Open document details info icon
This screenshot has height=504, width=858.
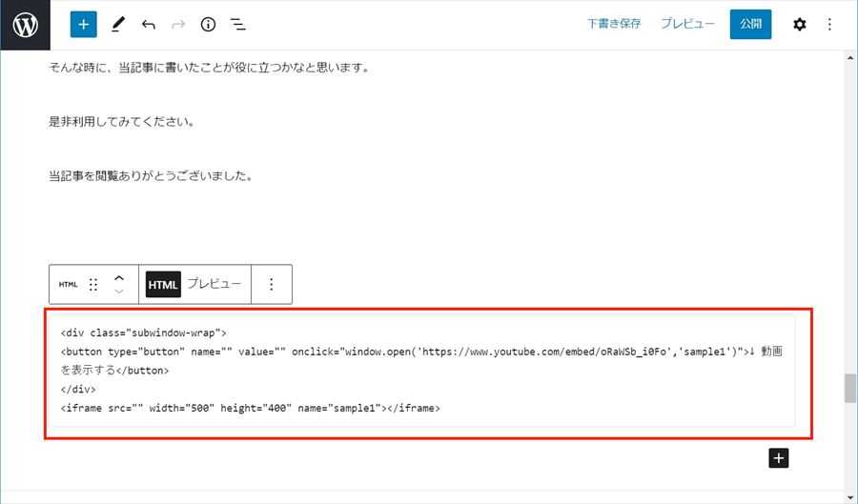[208, 25]
